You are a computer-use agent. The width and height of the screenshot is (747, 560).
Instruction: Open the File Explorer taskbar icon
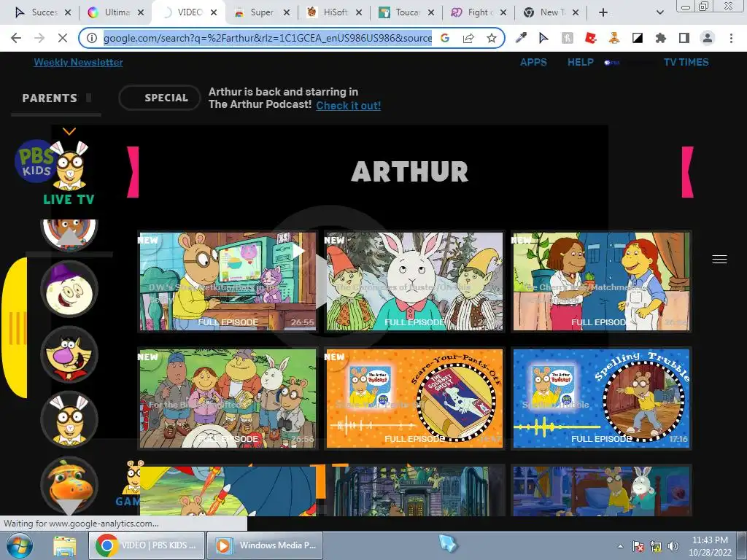[65, 545]
